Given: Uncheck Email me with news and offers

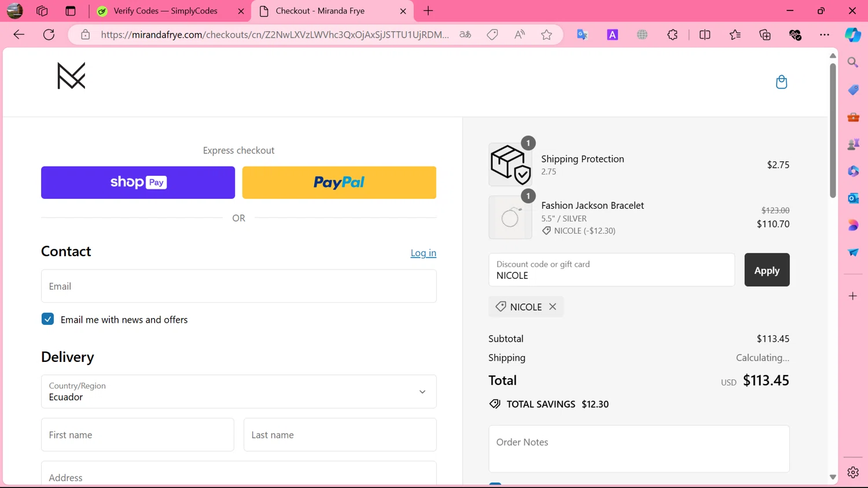Looking at the screenshot, I should coord(47,319).
